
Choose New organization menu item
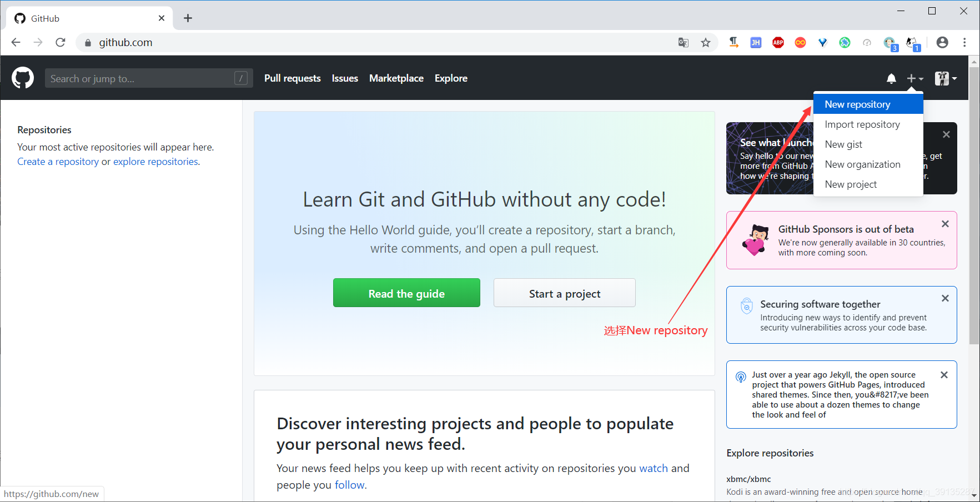pyautogui.click(x=868, y=164)
